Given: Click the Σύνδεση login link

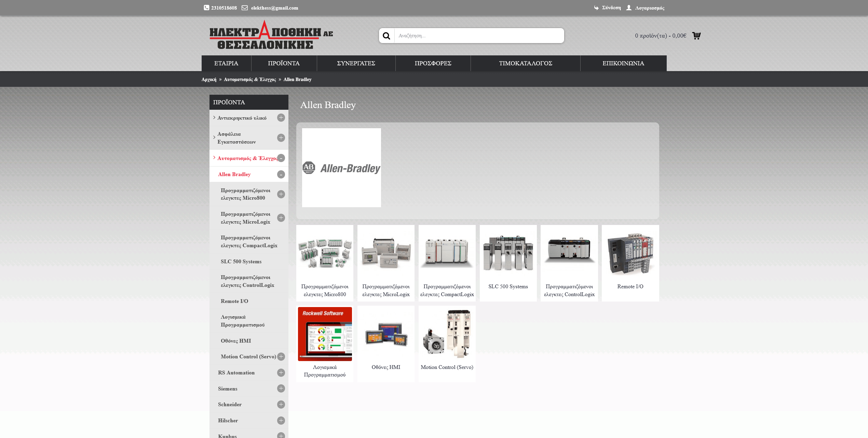Looking at the screenshot, I should pos(611,8).
